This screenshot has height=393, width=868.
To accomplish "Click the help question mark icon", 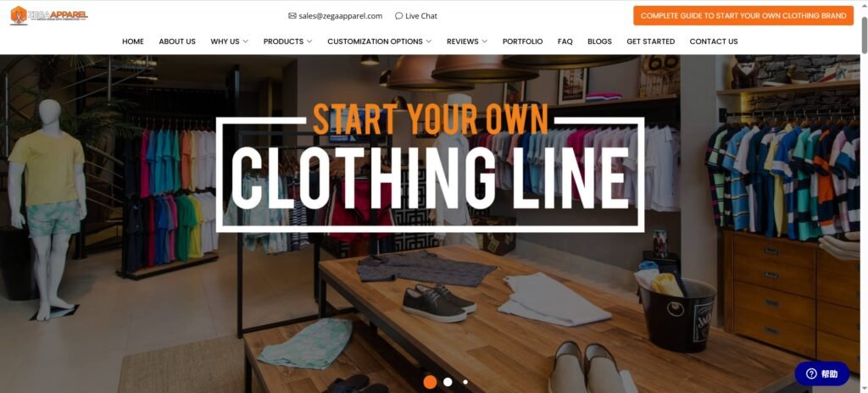I will [x=811, y=374].
